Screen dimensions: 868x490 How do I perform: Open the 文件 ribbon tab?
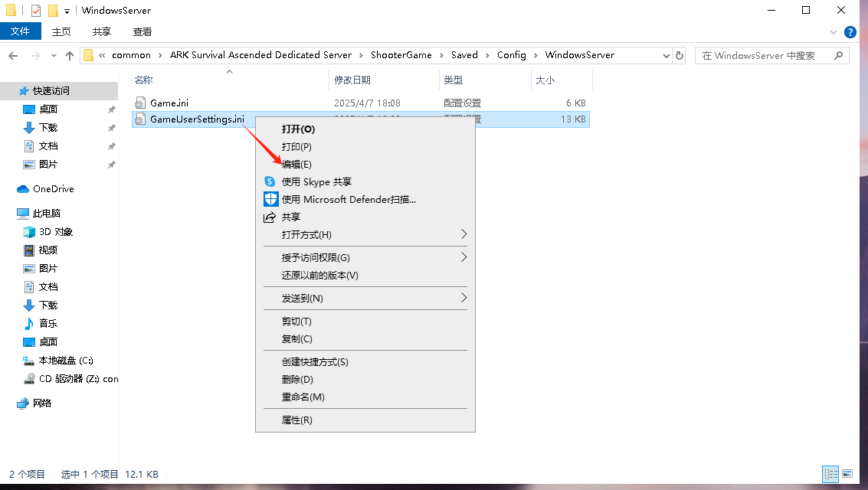[x=21, y=31]
